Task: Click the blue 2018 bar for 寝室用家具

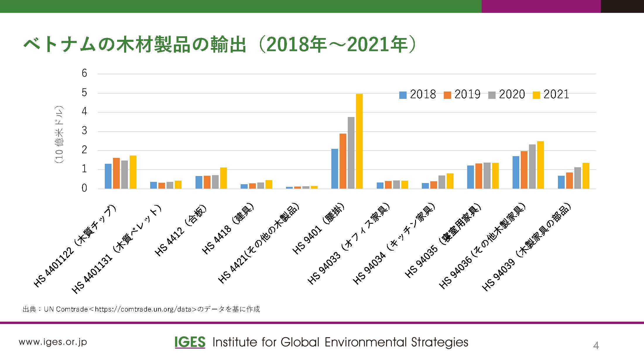Action: click(x=470, y=177)
